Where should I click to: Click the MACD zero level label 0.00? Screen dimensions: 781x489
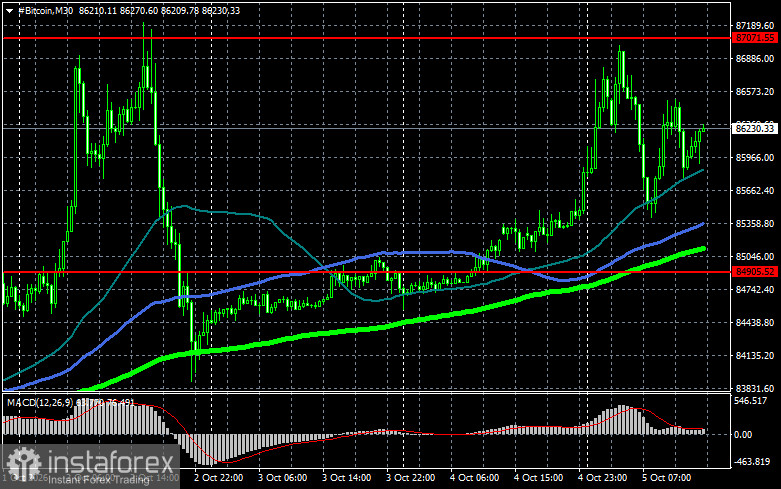coord(743,435)
